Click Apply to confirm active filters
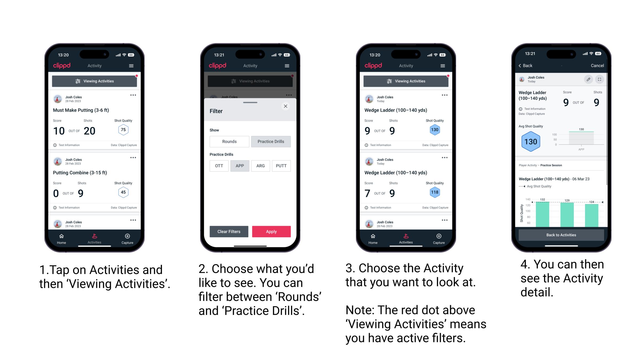 [271, 231]
